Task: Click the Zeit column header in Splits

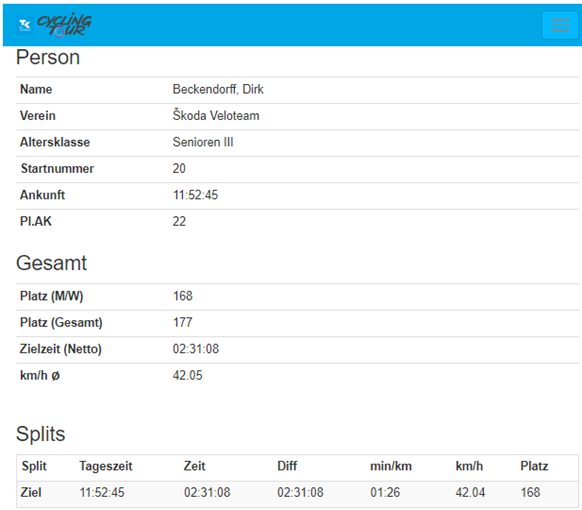Action: 194,466
